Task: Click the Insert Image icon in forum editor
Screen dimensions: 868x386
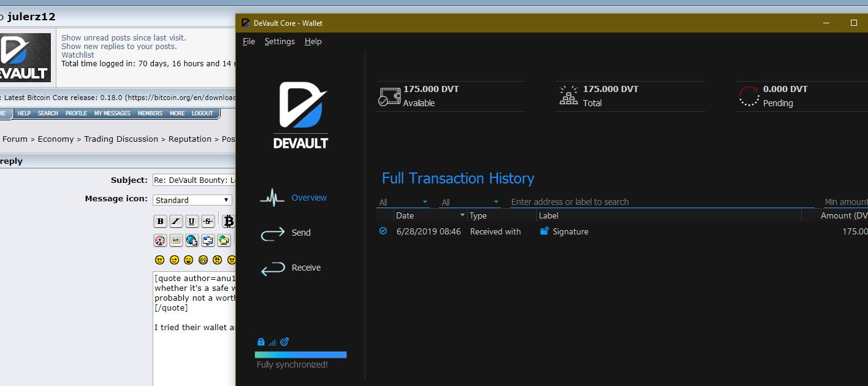Action: [176, 240]
